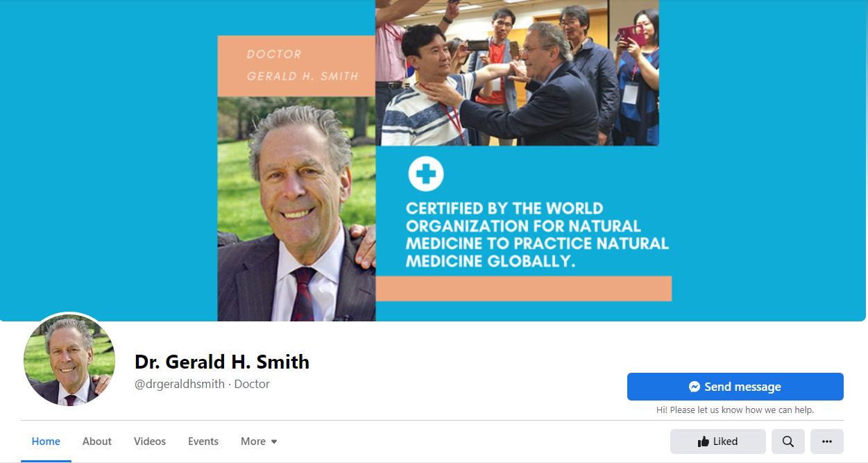The image size is (868, 463).
Task: Click the Doctor category link
Action: (x=252, y=384)
